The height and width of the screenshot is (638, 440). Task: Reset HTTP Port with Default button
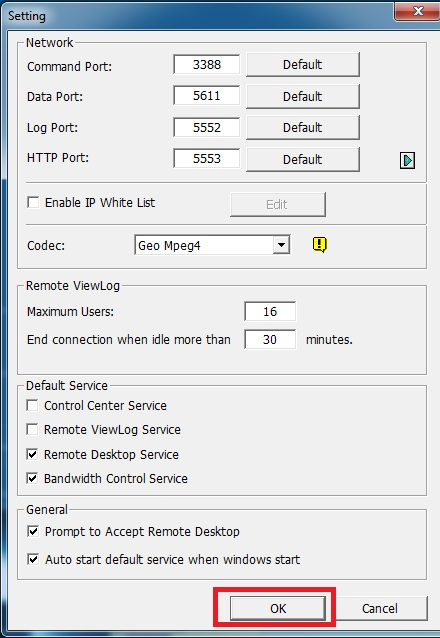tap(302, 159)
